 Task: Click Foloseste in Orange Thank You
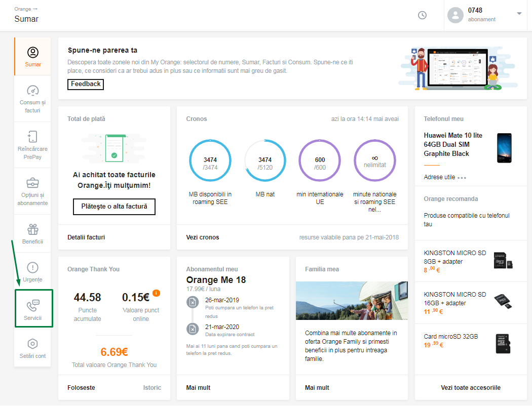click(81, 388)
